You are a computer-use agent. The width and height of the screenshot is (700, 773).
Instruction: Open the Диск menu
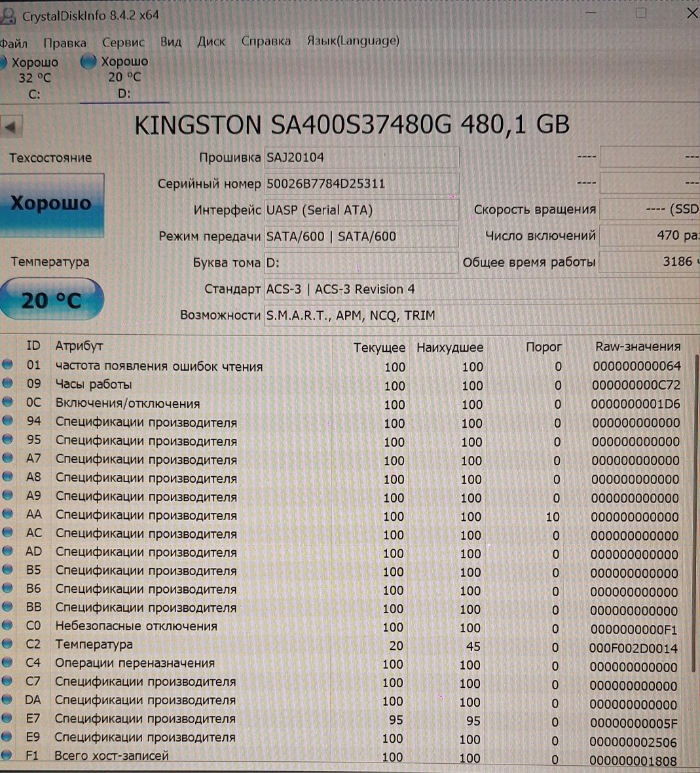(211, 41)
